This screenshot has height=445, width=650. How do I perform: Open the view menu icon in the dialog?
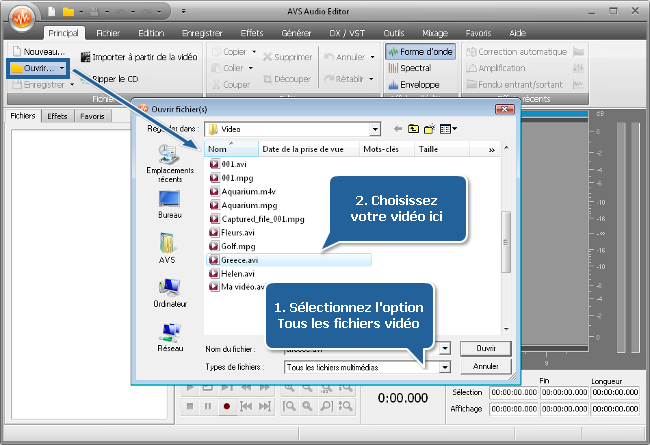tap(448, 129)
